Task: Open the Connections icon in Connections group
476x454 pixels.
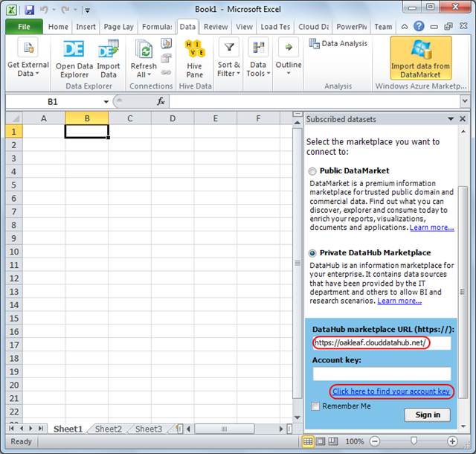Action: (167, 43)
